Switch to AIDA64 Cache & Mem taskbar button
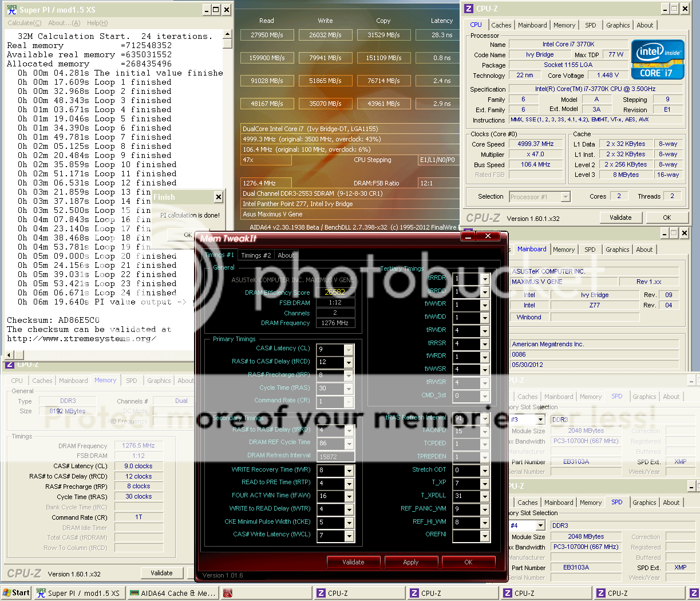700x601 pixels. [172, 593]
